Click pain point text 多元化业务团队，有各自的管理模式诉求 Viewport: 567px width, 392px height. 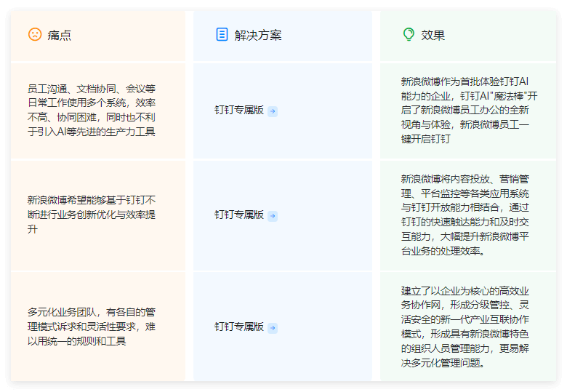tap(92, 327)
